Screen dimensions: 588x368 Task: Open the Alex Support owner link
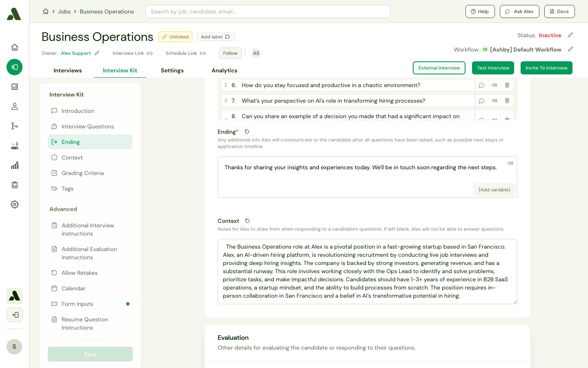76,53
